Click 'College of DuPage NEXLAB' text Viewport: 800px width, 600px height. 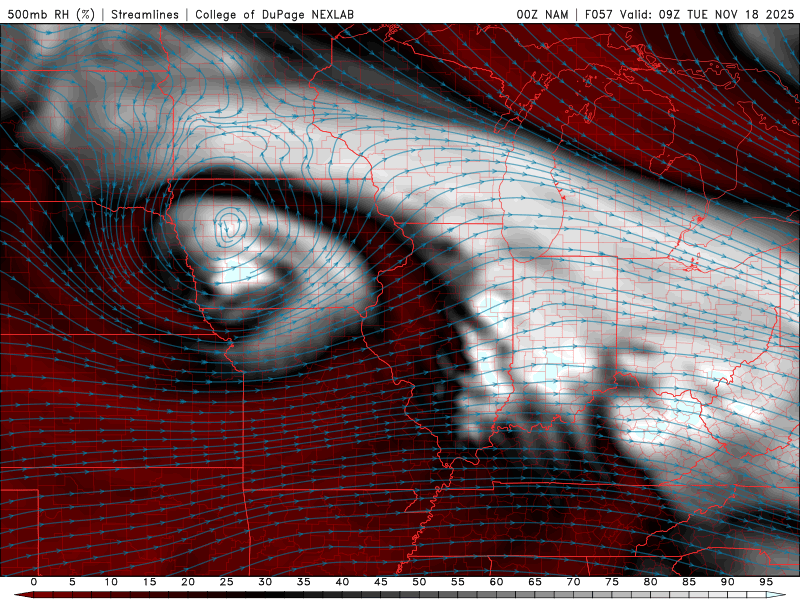click(274, 14)
